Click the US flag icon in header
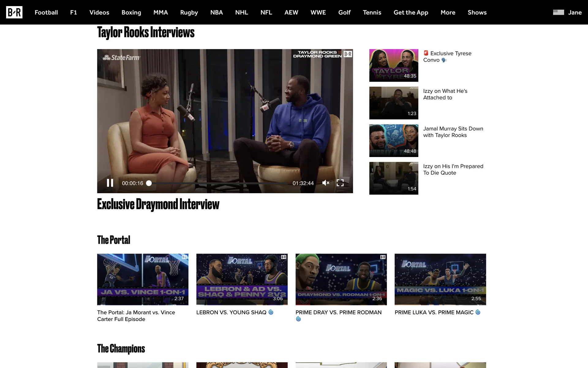The height and width of the screenshot is (368, 588). click(x=558, y=12)
